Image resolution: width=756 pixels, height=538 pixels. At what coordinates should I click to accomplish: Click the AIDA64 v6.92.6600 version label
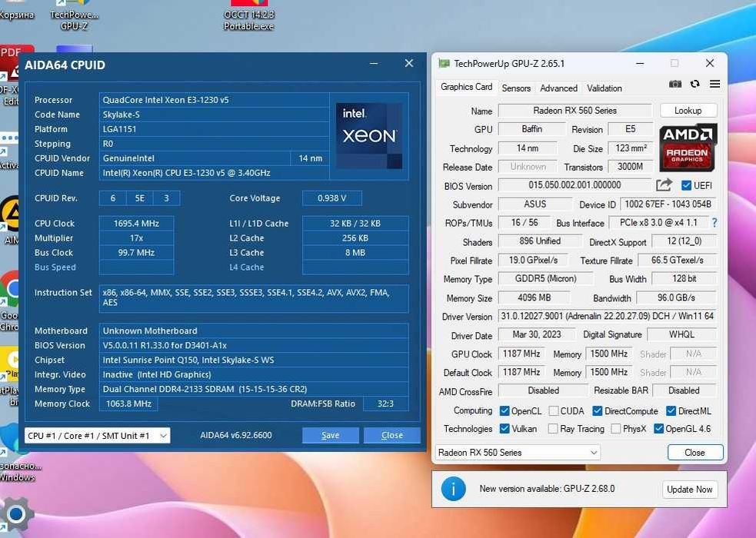point(236,435)
